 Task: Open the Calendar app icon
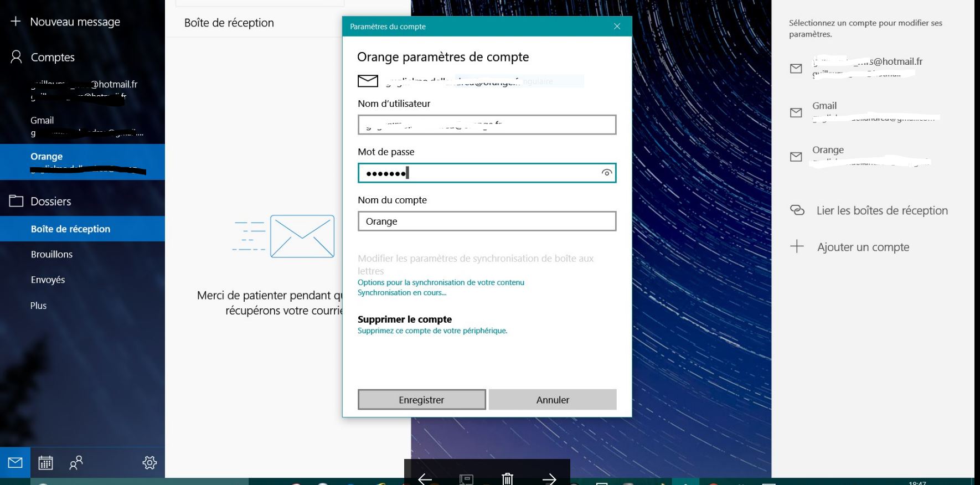point(45,462)
